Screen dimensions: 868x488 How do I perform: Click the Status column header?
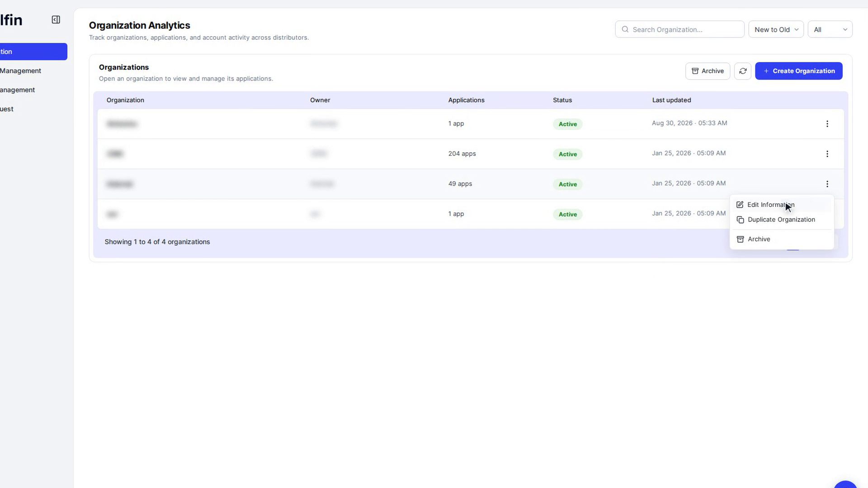click(x=562, y=100)
